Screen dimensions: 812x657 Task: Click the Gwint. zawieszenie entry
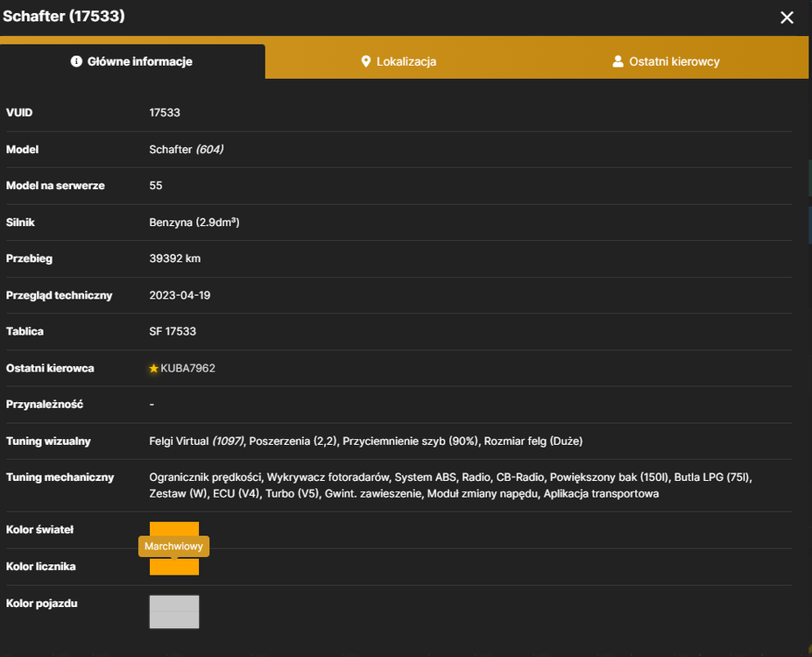[x=373, y=494]
